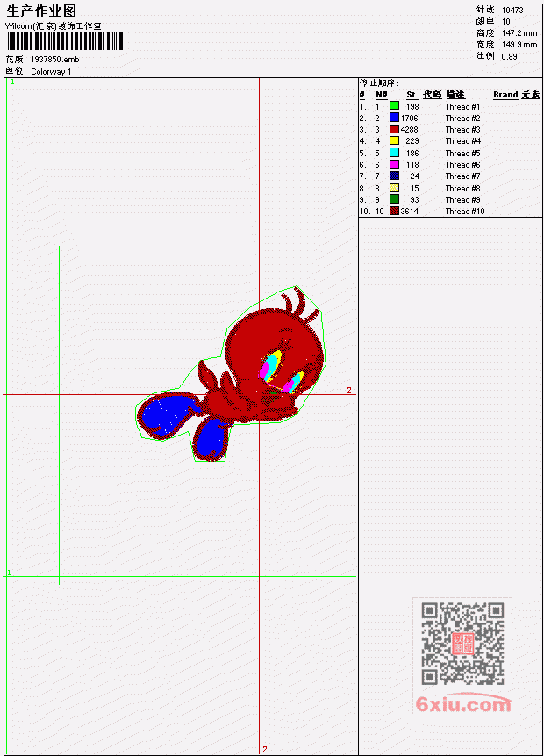544x756 pixels.
Task: Select the pale yellow swatch for Thread #8
Action: pos(394,188)
